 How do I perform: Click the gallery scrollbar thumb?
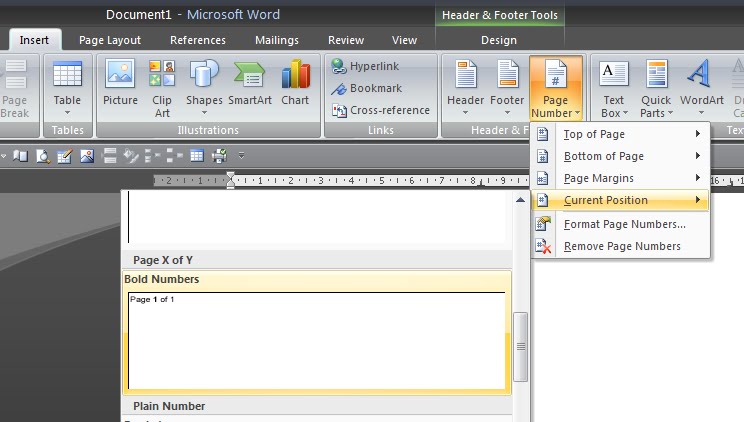(x=521, y=347)
